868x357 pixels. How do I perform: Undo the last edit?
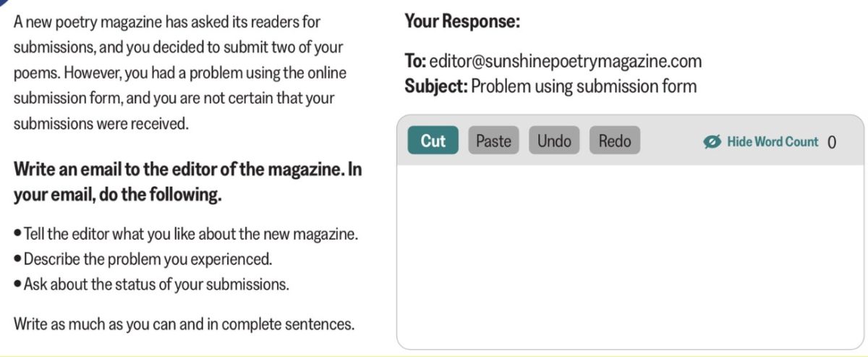coord(554,140)
